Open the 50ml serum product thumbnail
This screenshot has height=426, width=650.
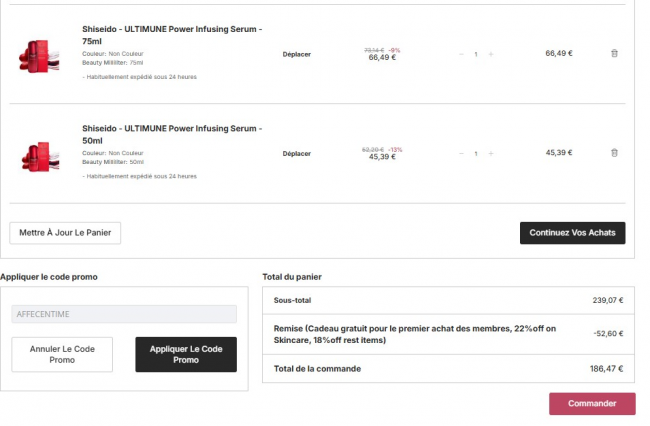[41, 155]
